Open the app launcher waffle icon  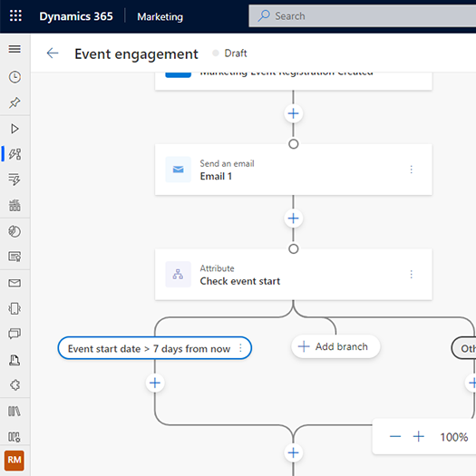(15, 15)
